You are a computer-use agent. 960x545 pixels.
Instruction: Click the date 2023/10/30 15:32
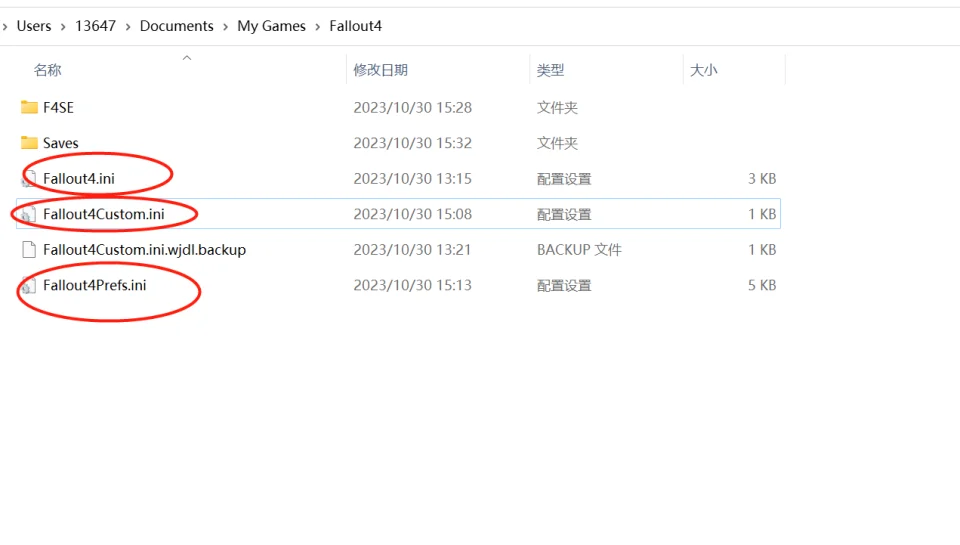pos(413,143)
